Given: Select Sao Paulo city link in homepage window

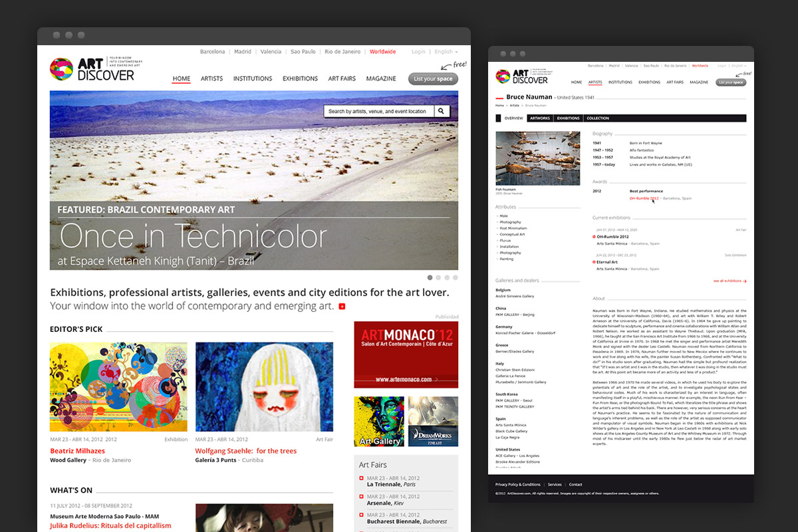Looking at the screenshot, I should click(304, 52).
